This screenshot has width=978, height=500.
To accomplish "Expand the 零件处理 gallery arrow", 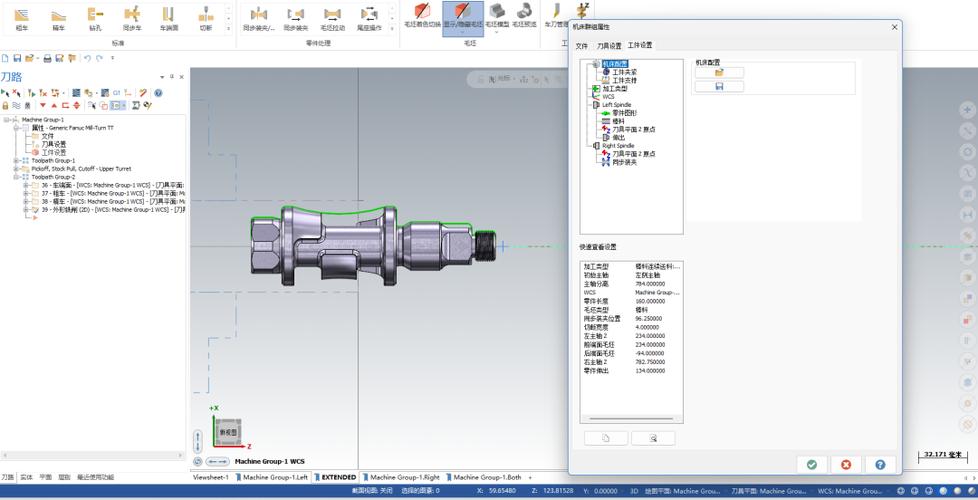I will click(x=392, y=28).
